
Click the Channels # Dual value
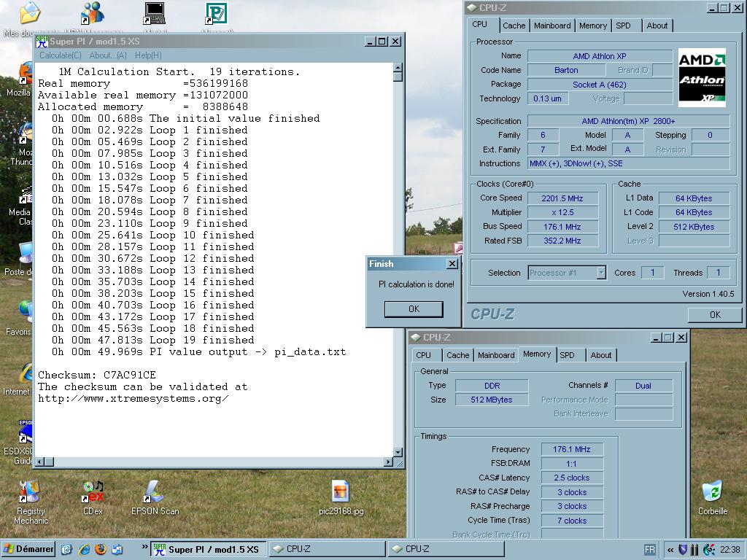click(x=643, y=386)
